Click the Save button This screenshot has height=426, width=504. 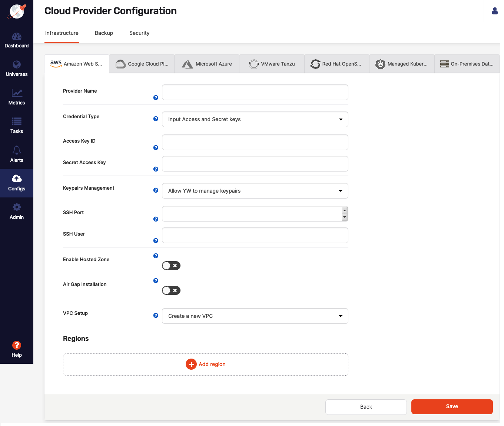tap(452, 406)
